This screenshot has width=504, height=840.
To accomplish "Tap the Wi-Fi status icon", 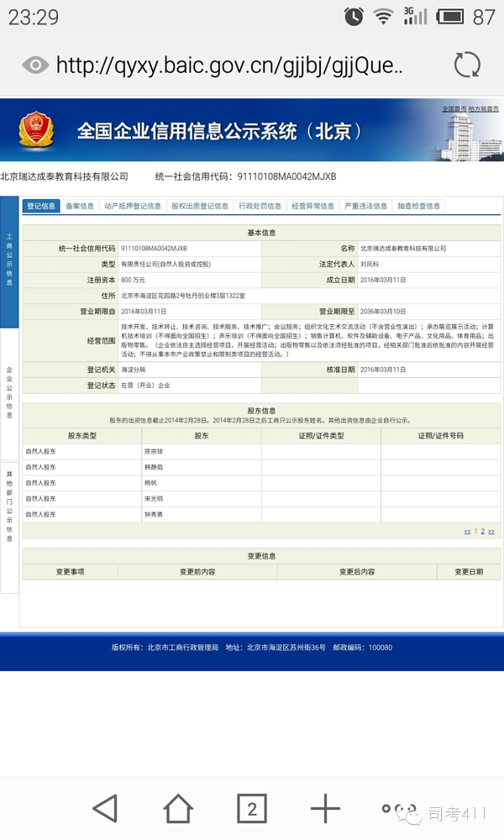I will tap(384, 17).
